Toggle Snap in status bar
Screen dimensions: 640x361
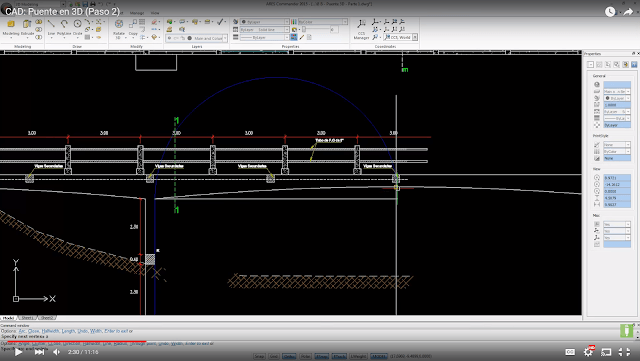coord(259,357)
